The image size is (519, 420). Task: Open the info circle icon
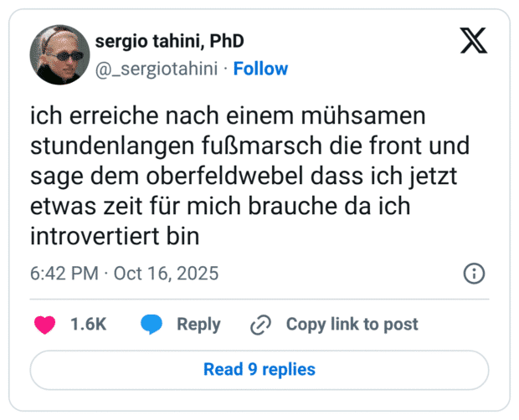(473, 274)
